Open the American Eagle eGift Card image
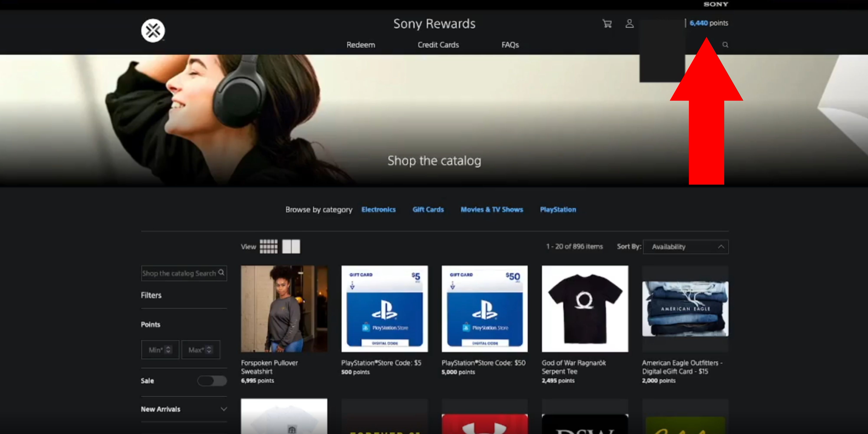This screenshot has height=434, width=868. [685, 309]
